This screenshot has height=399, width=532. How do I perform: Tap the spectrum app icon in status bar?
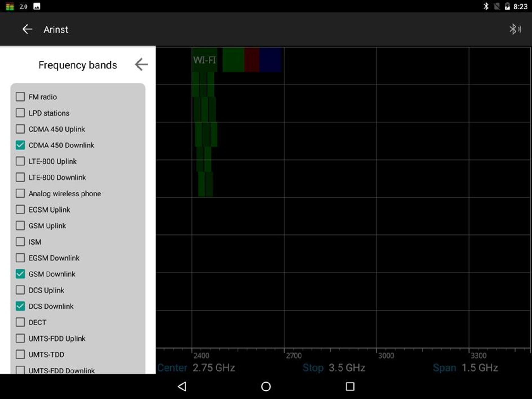pos(10,6)
